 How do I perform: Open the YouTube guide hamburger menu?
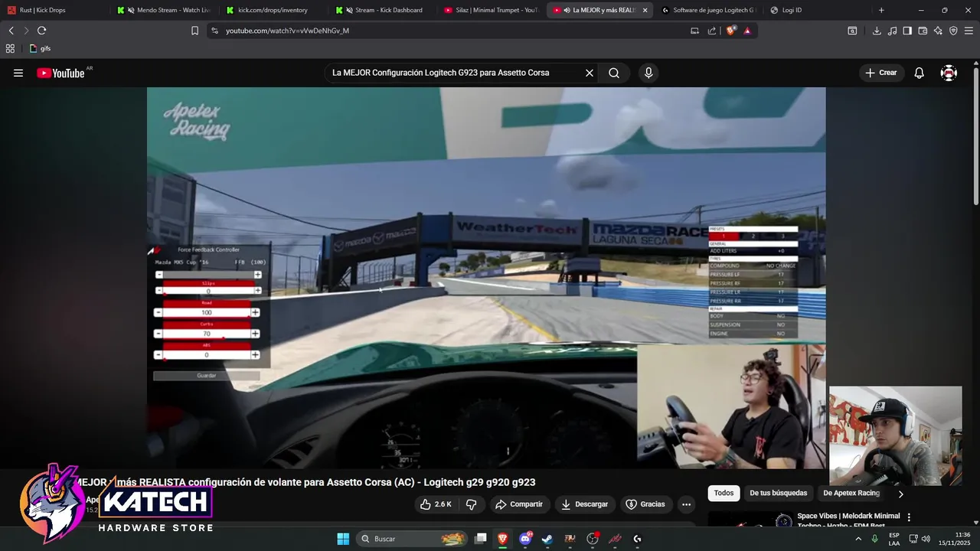coord(18,73)
